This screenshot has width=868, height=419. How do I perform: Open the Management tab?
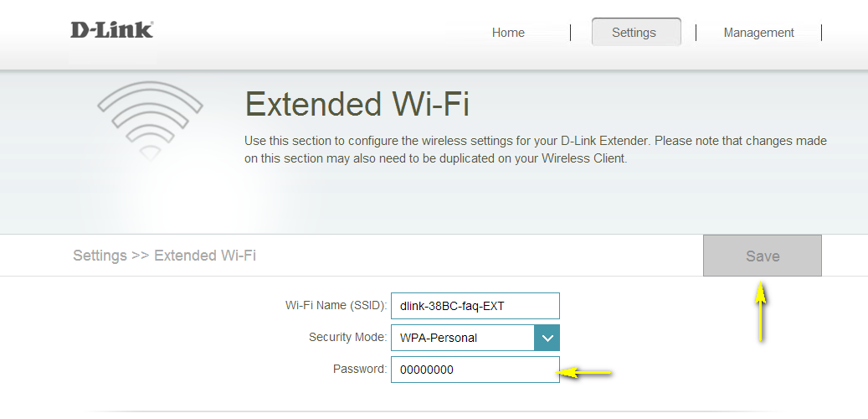coord(758,33)
